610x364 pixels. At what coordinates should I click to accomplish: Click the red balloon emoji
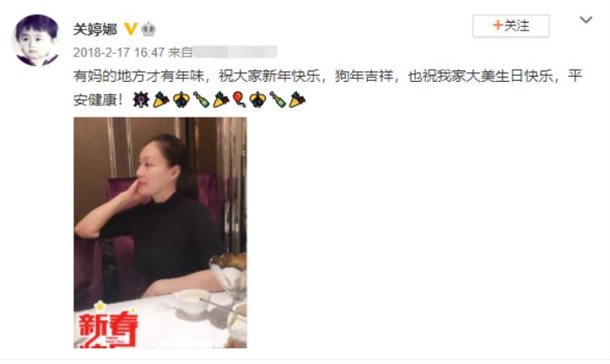[x=239, y=99]
